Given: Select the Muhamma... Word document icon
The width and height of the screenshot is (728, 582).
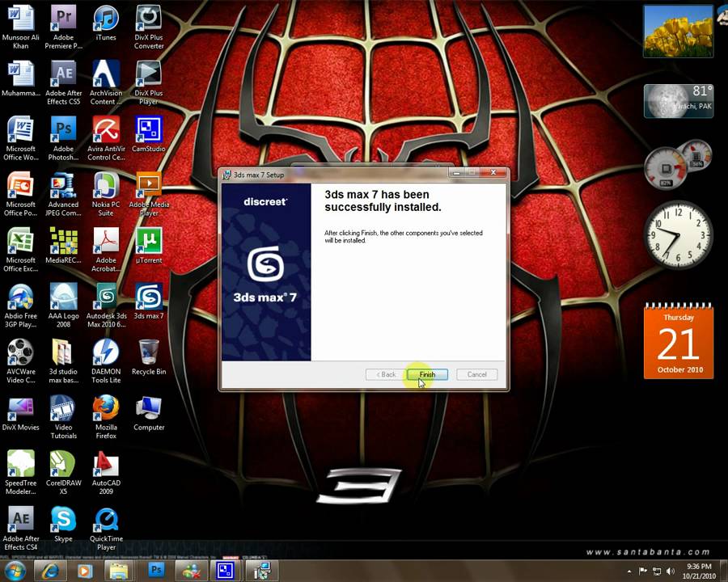Looking at the screenshot, I should coord(20,79).
